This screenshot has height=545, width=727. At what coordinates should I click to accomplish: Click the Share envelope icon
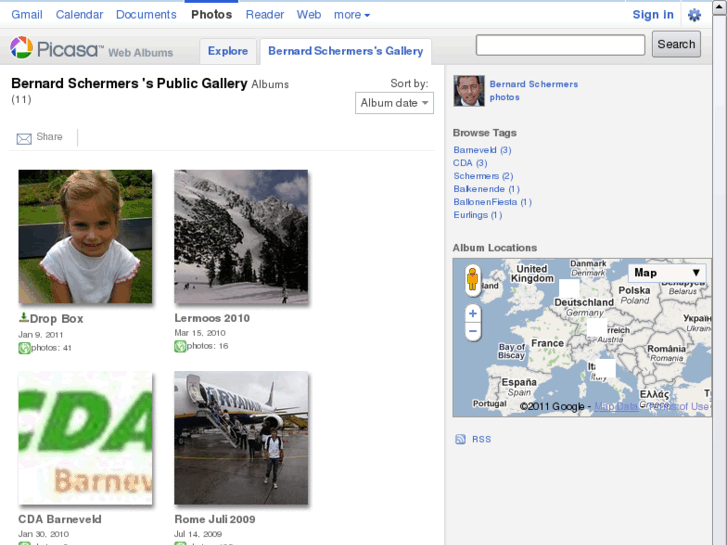coord(24,138)
